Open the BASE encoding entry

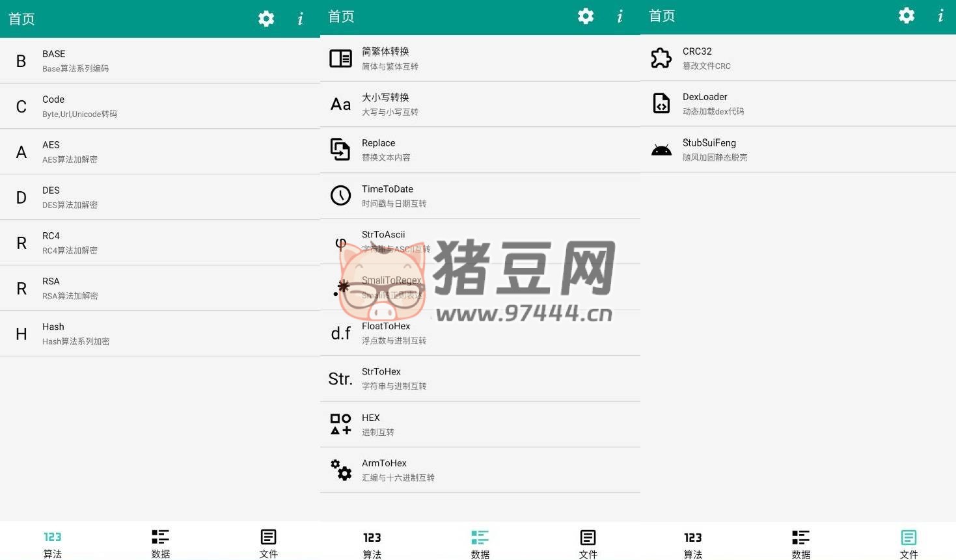coord(159,60)
